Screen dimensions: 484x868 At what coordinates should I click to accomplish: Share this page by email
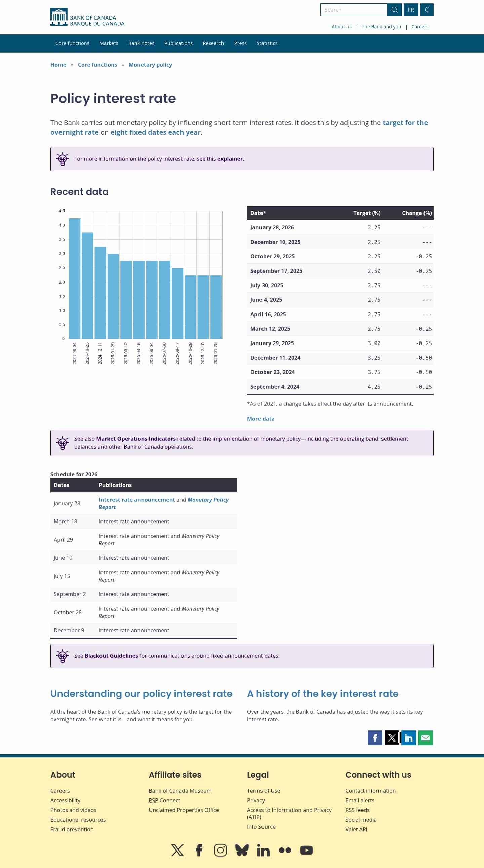pos(426,737)
